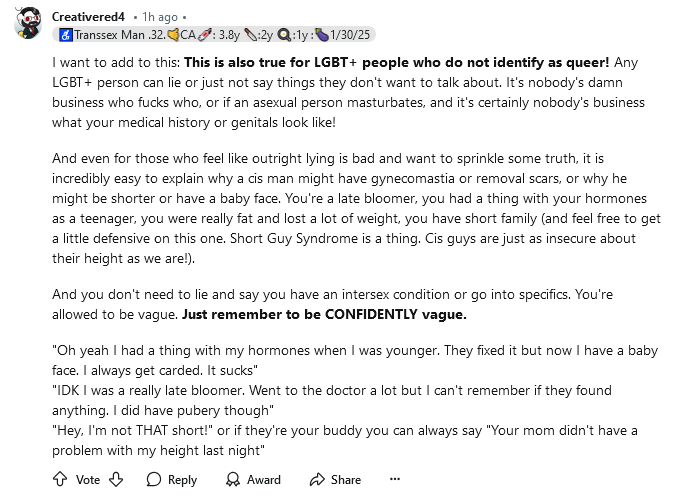681x497 pixels.
Task: Click the Share button label
Action: 346,480
